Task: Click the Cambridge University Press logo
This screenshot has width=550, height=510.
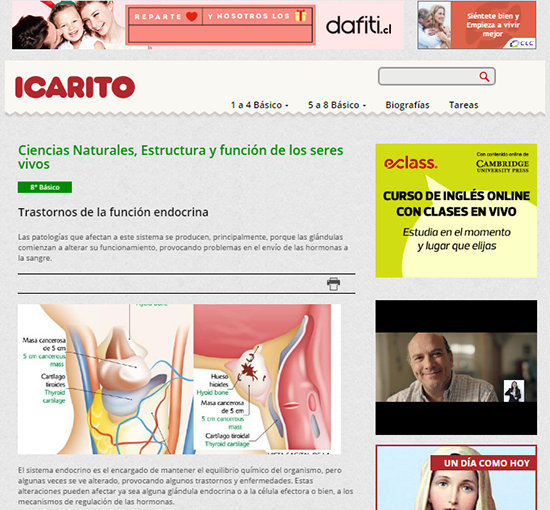Action: (502, 166)
